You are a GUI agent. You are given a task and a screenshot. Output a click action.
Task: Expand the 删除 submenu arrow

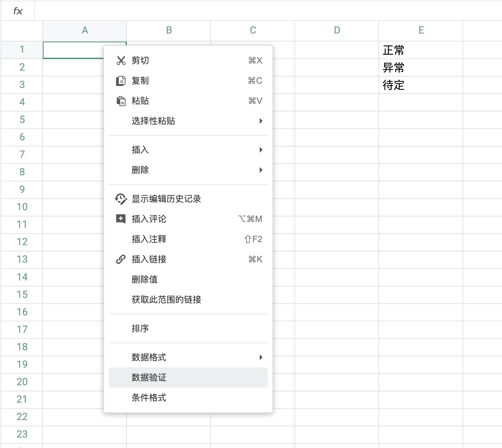point(261,170)
